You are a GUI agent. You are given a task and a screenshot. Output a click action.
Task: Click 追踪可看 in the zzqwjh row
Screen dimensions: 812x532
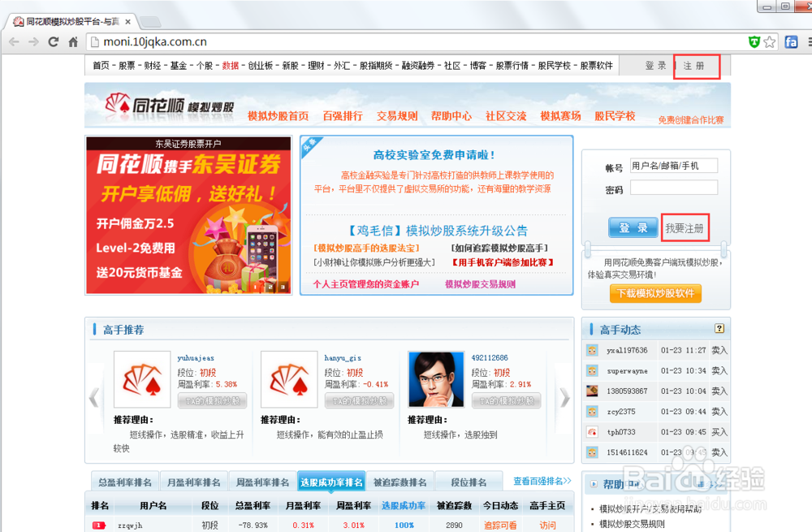(500, 526)
